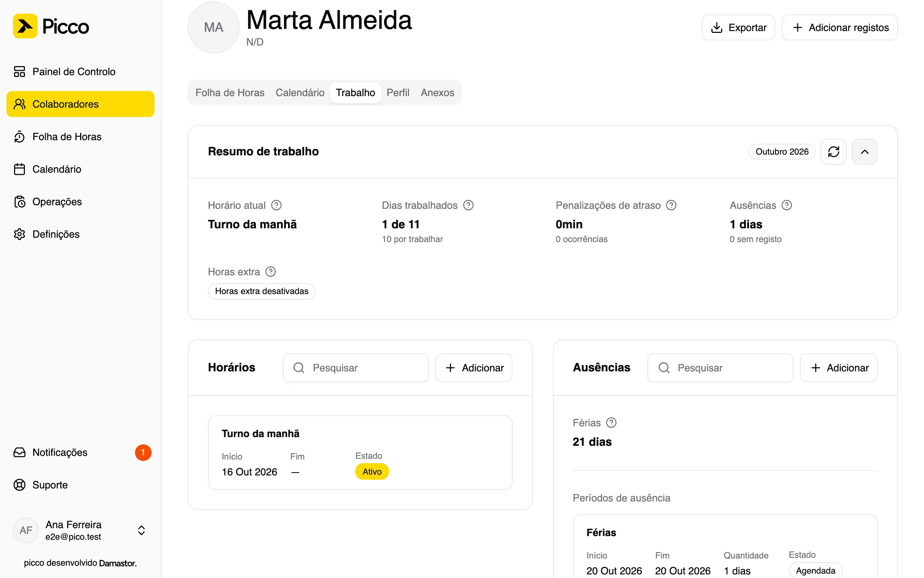Focus the Horários search field
924x578 pixels.
tap(356, 368)
